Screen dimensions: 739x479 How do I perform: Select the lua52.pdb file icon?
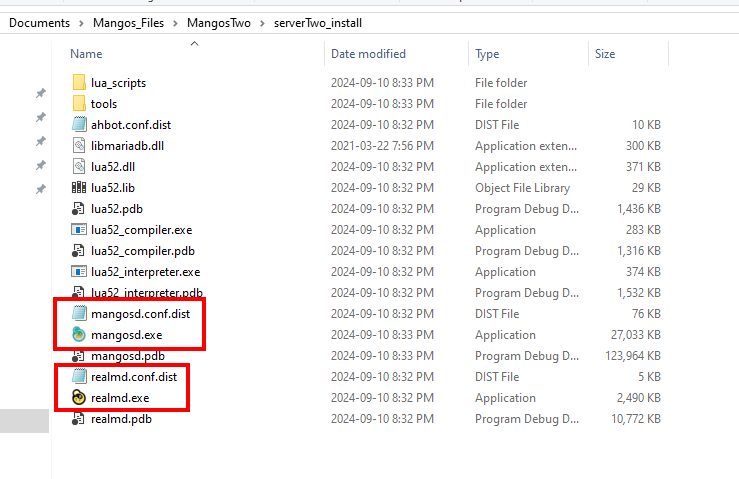click(x=78, y=208)
